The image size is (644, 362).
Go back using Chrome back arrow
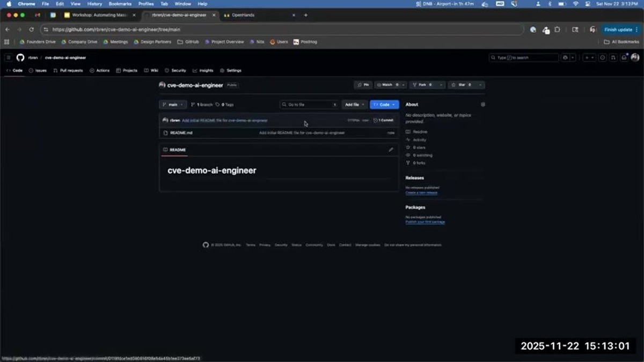coord(8,29)
